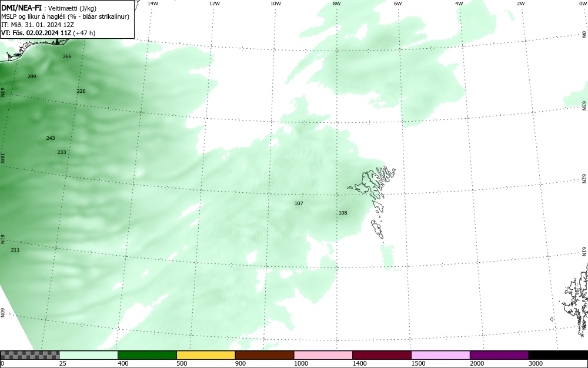The width and height of the screenshot is (588, 368).
Task: Select the map value "108" near the Faroes
Action: [343, 213]
